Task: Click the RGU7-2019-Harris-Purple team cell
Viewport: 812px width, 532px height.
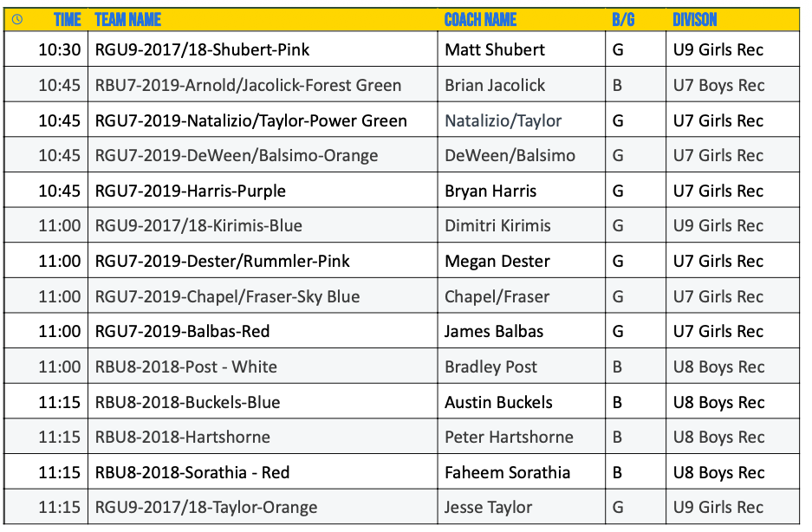Action: [190, 191]
